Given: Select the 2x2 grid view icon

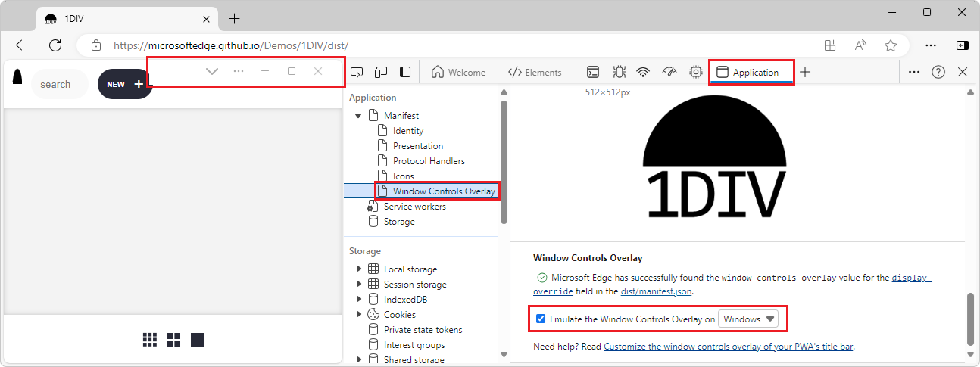Looking at the screenshot, I should click(173, 340).
